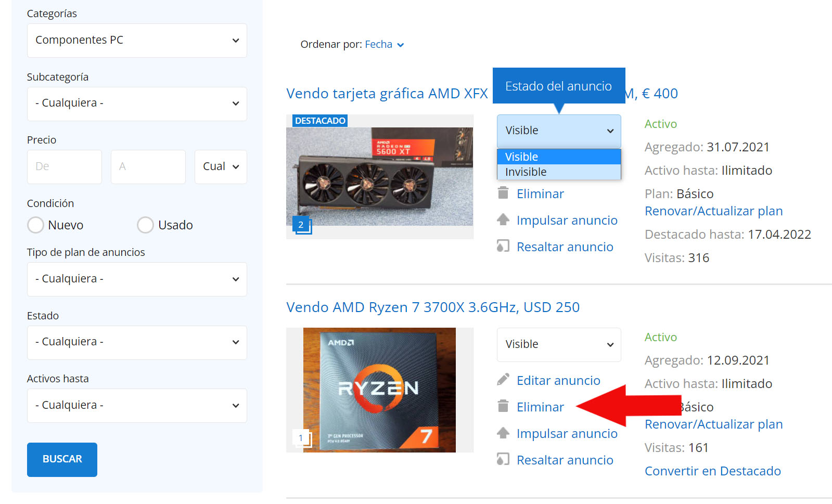Open the Radeon graphics card thumbnail
Screen dimensions: 832x504
pyautogui.click(x=380, y=177)
